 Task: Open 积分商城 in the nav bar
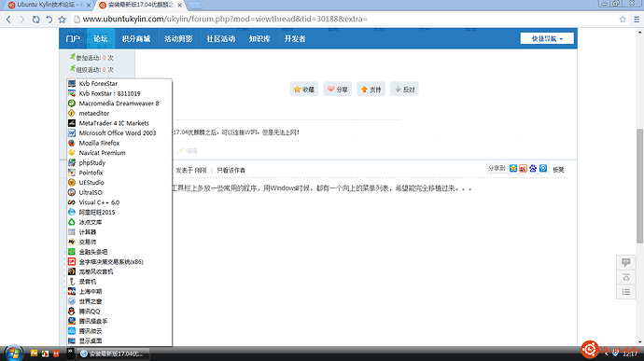(x=136, y=38)
